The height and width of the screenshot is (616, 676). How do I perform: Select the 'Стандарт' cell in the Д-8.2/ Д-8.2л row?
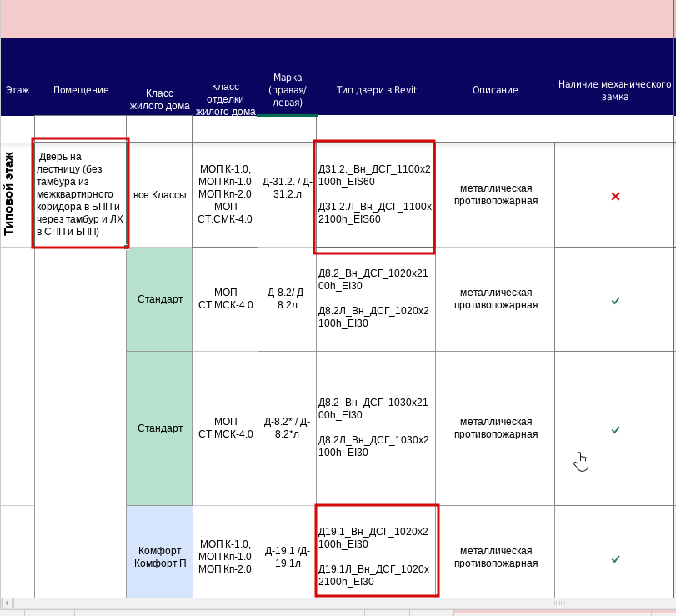[159, 299]
